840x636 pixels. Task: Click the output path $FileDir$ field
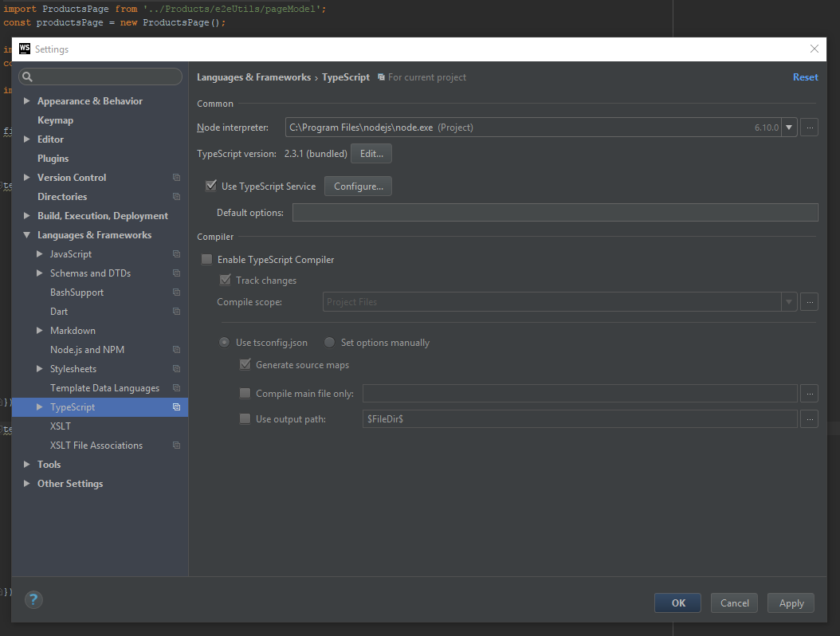click(579, 419)
